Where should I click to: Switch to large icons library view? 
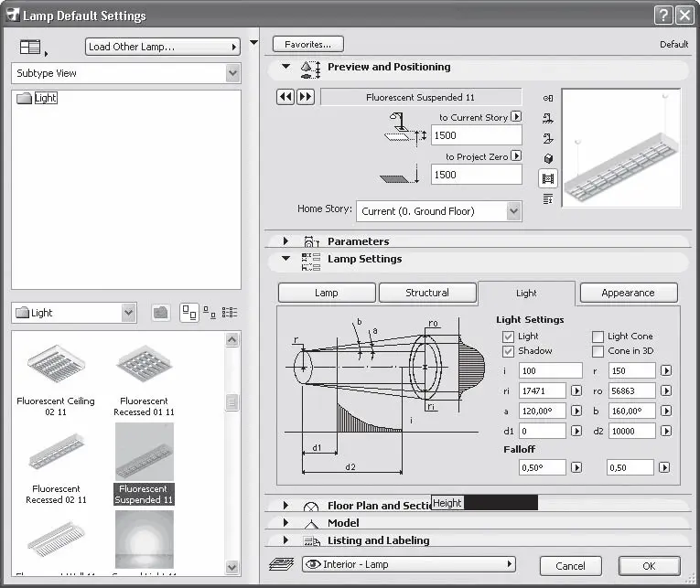pyautogui.click(x=189, y=313)
